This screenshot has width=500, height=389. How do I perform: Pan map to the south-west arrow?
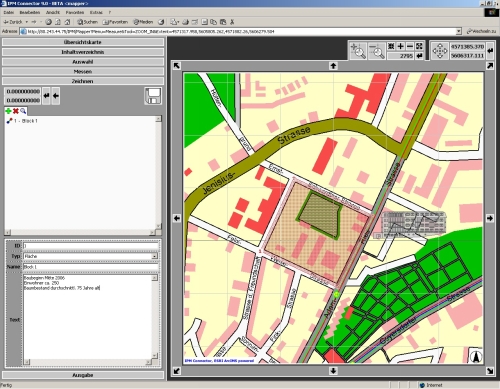pyautogui.click(x=177, y=371)
